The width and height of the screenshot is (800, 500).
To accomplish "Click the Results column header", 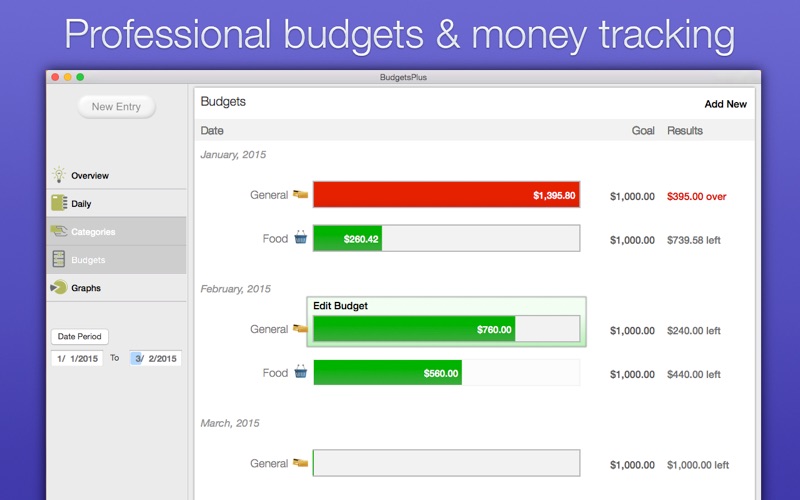I will (685, 131).
